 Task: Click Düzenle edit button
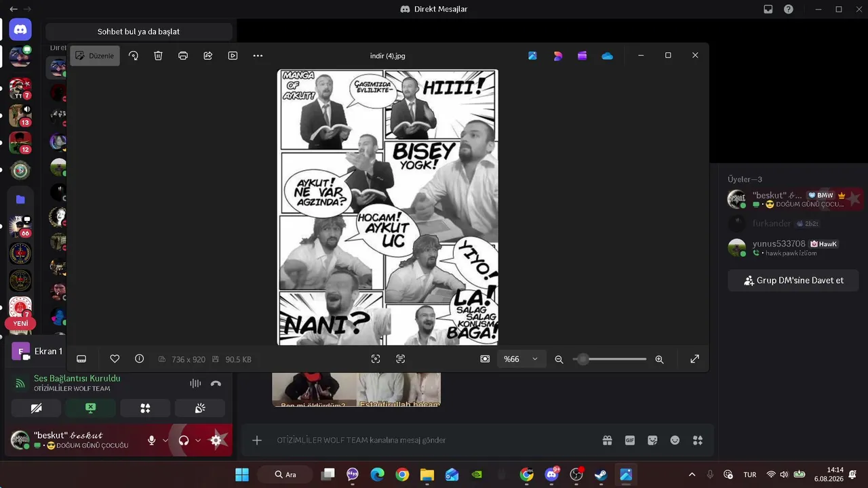pos(95,56)
